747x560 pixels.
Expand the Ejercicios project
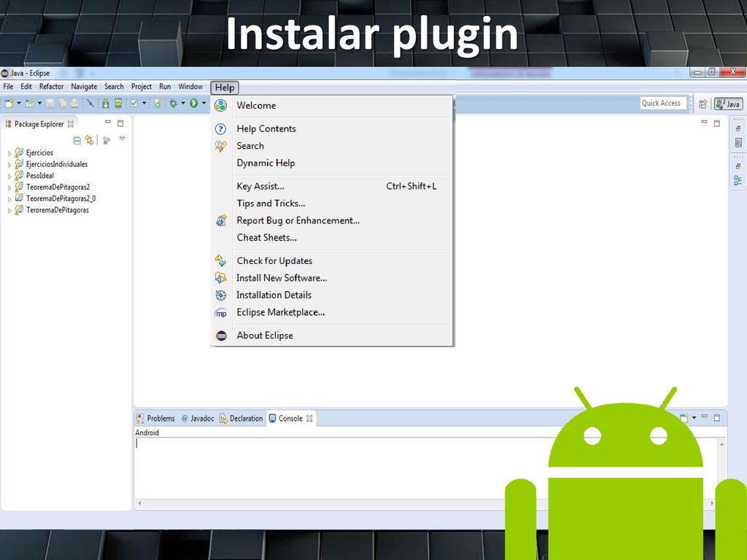pos(9,153)
